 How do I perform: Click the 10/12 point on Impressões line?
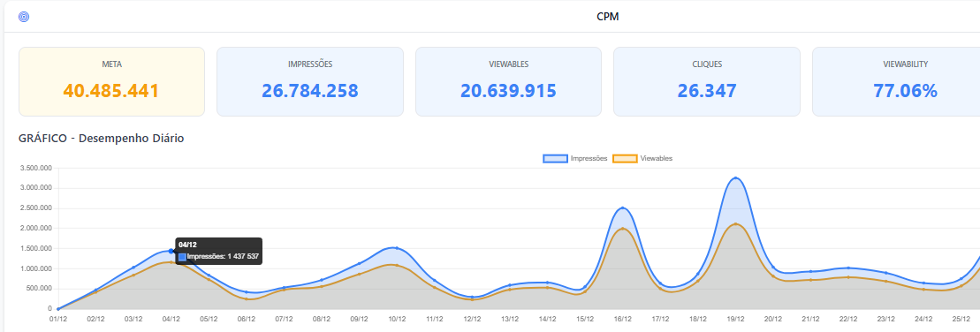pos(397,248)
